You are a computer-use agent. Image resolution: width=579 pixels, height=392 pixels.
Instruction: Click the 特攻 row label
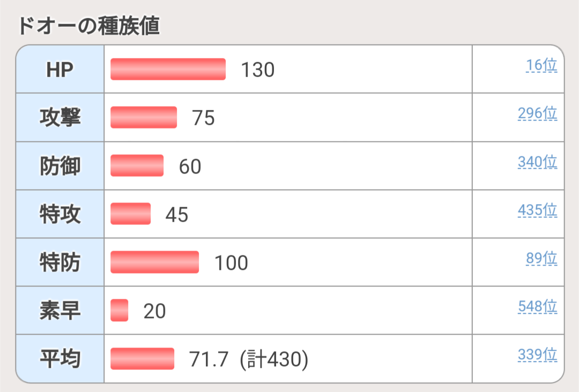(x=60, y=214)
